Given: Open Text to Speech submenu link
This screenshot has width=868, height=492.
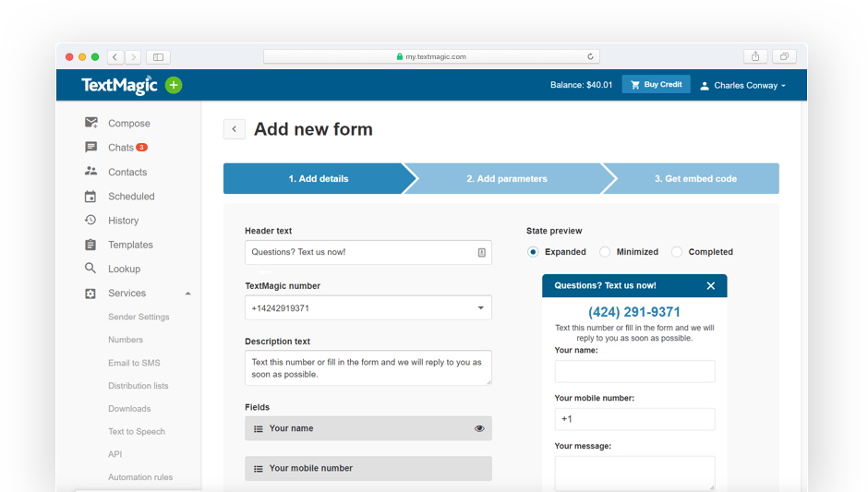Looking at the screenshot, I should click(x=136, y=432).
